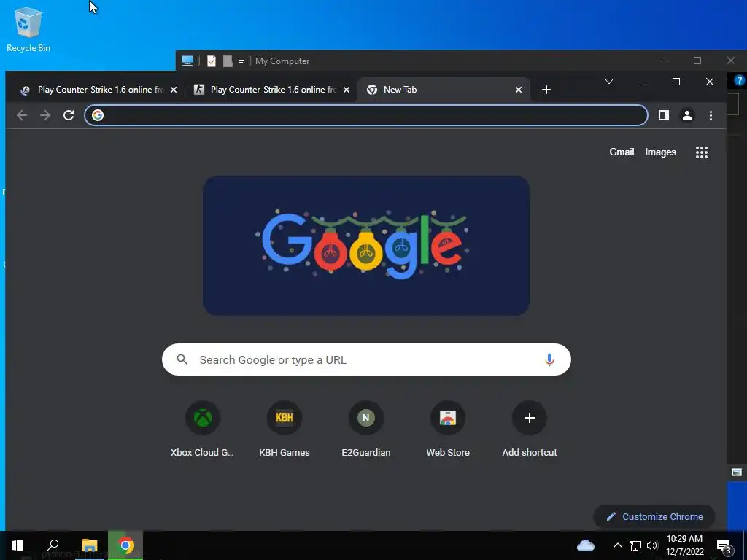Image resolution: width=747 pixels, height=560 pixels.
Task: Show hidden tray icons chevron
Action: pos(617,545)
